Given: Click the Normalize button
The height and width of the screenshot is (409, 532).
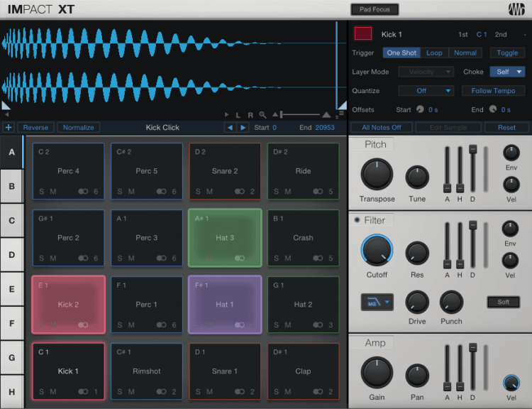Looking at the screenshot, I should (78, 127).
